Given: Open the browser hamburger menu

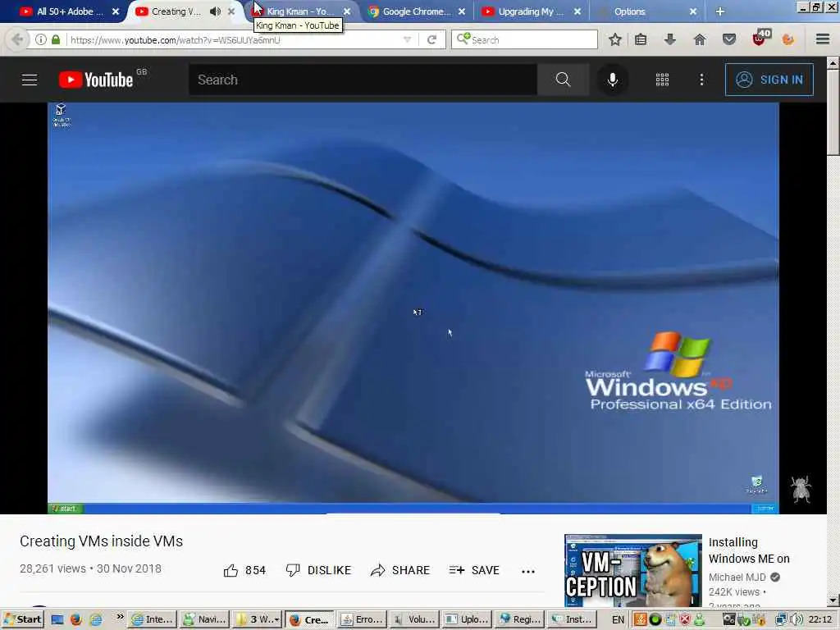Looking at the screenshot, I should (x=823, y=39).
